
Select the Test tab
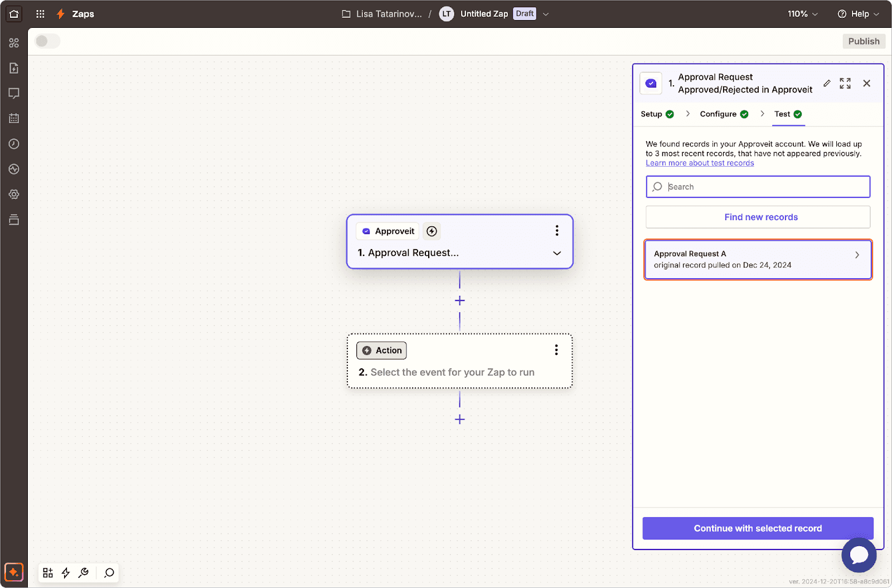pyautogui.click(x=788, y=114)
